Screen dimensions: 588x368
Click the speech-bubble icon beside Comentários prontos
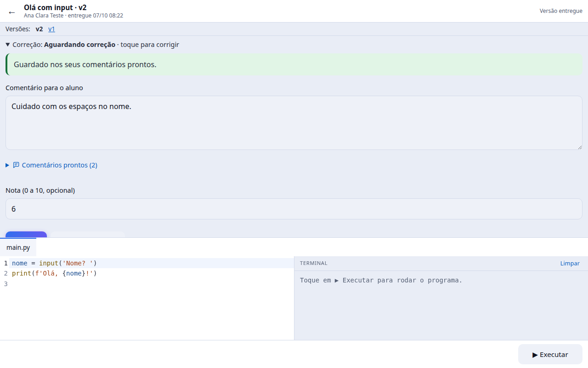(x=16, y=165)
